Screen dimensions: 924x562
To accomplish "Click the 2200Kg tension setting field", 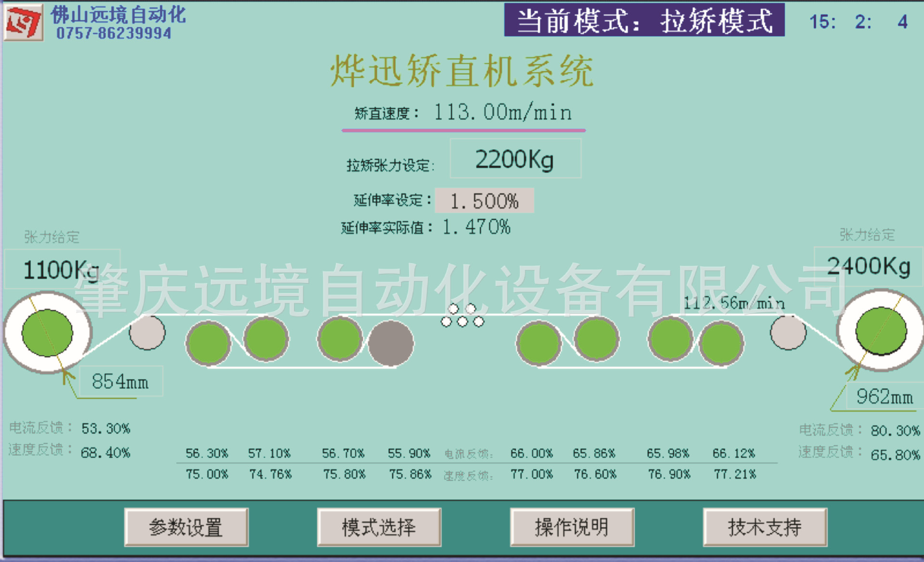I will click(515, 159).
